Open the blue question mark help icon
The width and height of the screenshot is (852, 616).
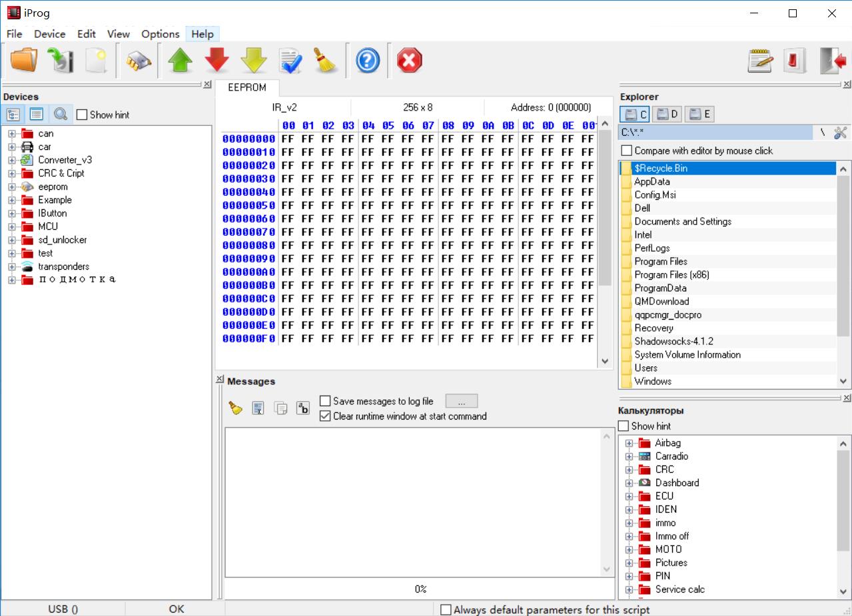point(368,61)
